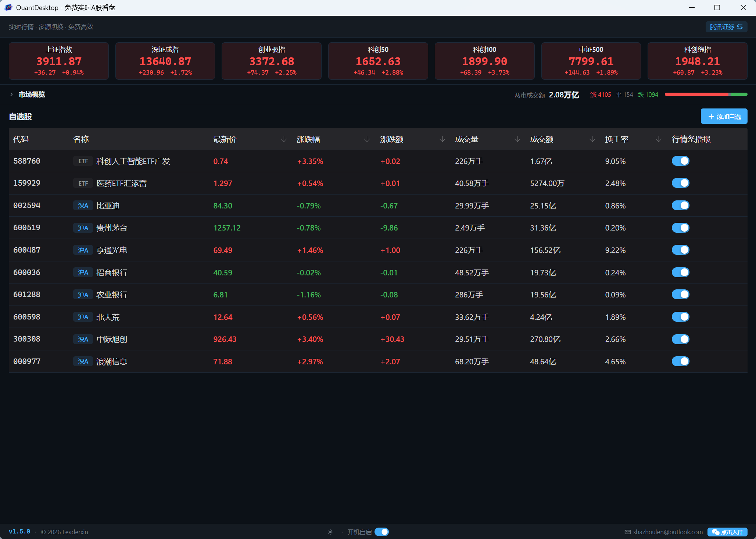Open the 科创50 index card

pyautogui.click(x=378, y=61)
